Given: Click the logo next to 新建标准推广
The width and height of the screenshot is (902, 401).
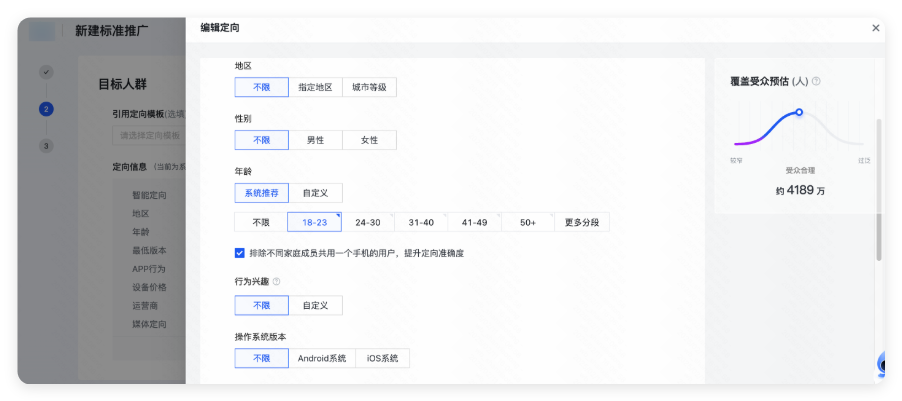Looking at the screenshot, I should pyautogui.click(x=42, y=31).
